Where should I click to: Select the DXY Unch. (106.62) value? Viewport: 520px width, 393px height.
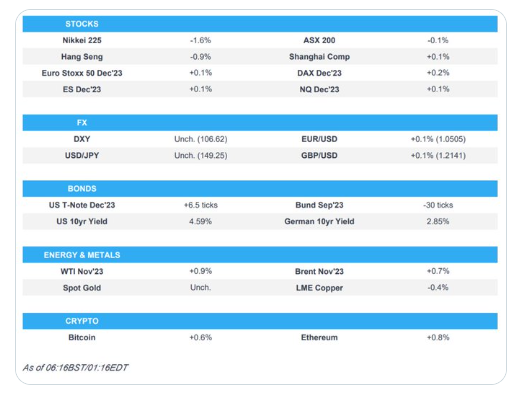pyautogui.click(x=200, y=139)
